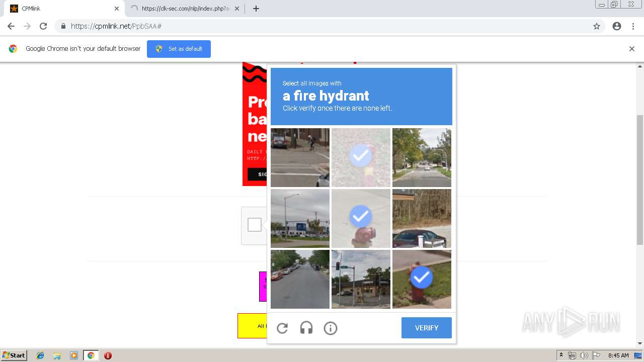644x362 pixels.
Task: Click the address bar URL
Action: [x=116, y=26]
